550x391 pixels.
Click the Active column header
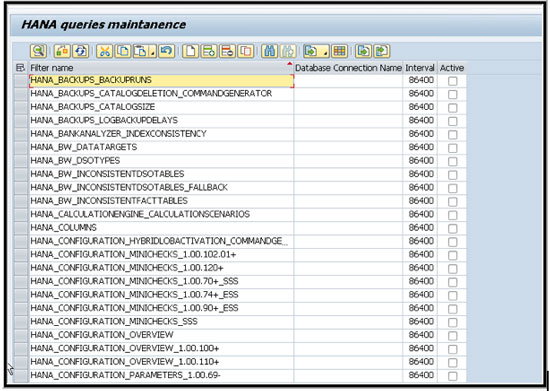452,68
